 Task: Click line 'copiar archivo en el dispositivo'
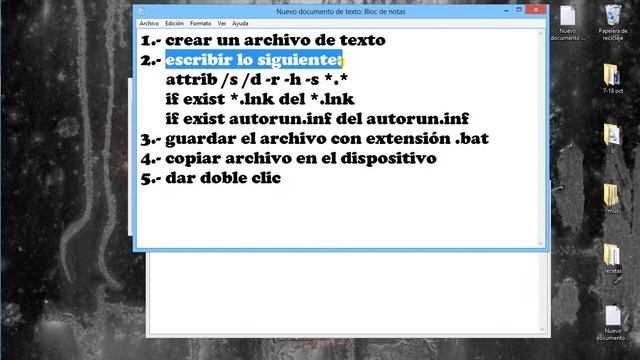pyautogui.click(x=301, y=158)
